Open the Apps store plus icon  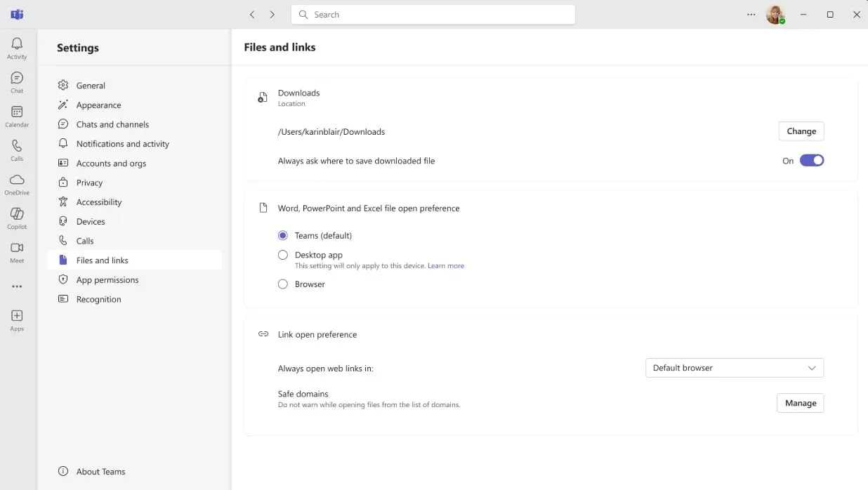17,316
